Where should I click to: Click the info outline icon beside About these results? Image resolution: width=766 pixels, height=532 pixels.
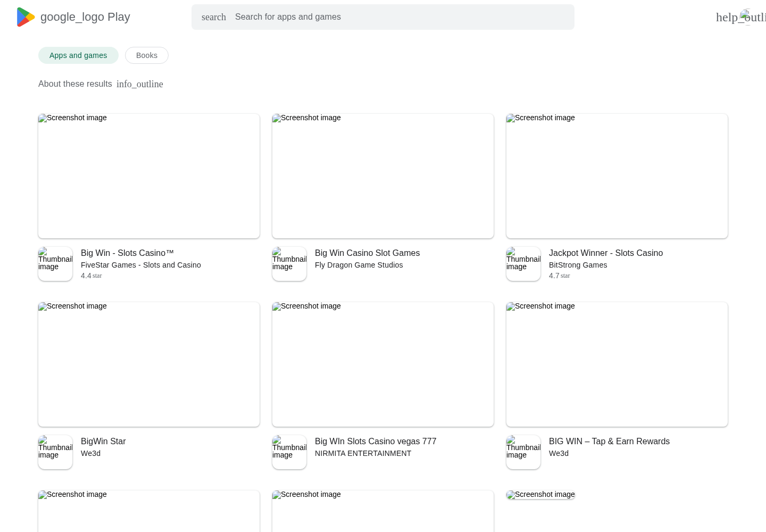[x=140, y=84]
